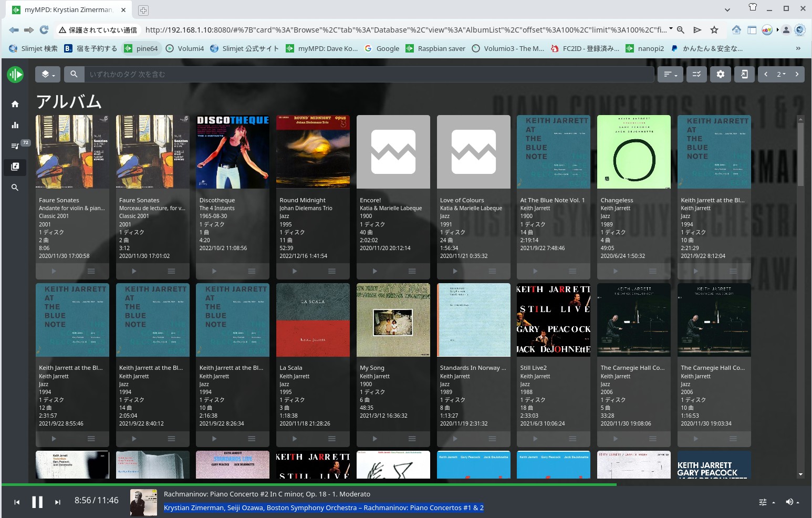Toggle selection mode checklist button
This screenshot has height=518, width=812.
coord(696,74)
